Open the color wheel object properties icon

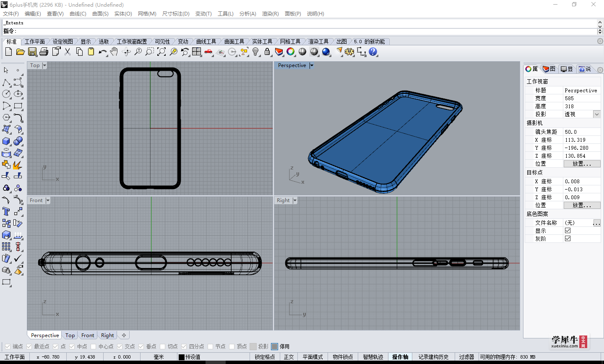(x=291, y=52)
